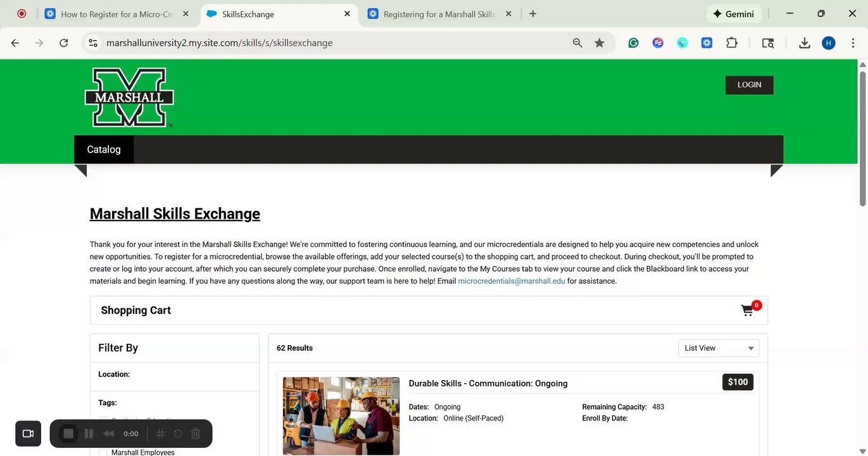Screen dimensions: 868x456
Task: Go back to the previous page
Action: click(15, 43)
